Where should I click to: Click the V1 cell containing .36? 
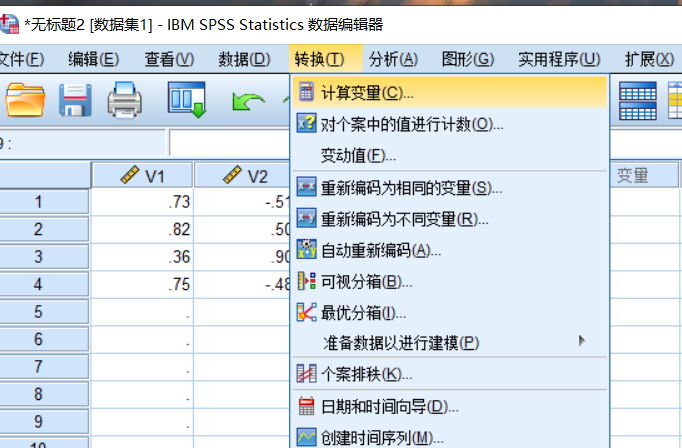click(x=142, y=256)
